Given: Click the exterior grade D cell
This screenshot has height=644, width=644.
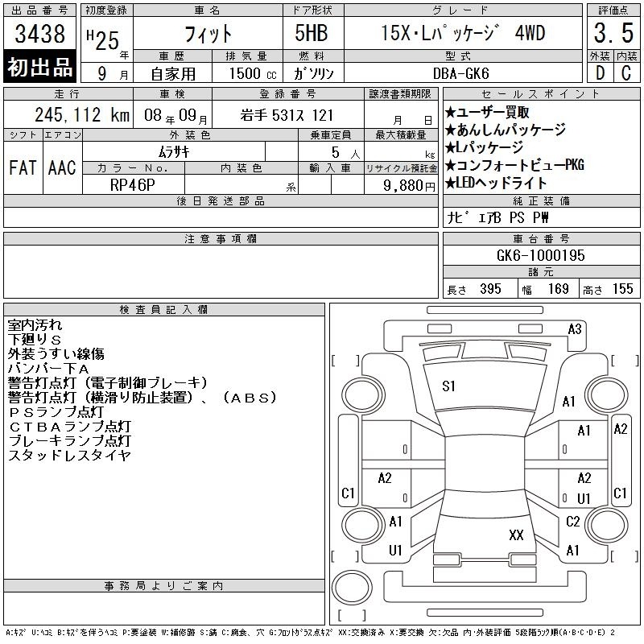Looking at the screenshot, I should click(x=600, y=73).
